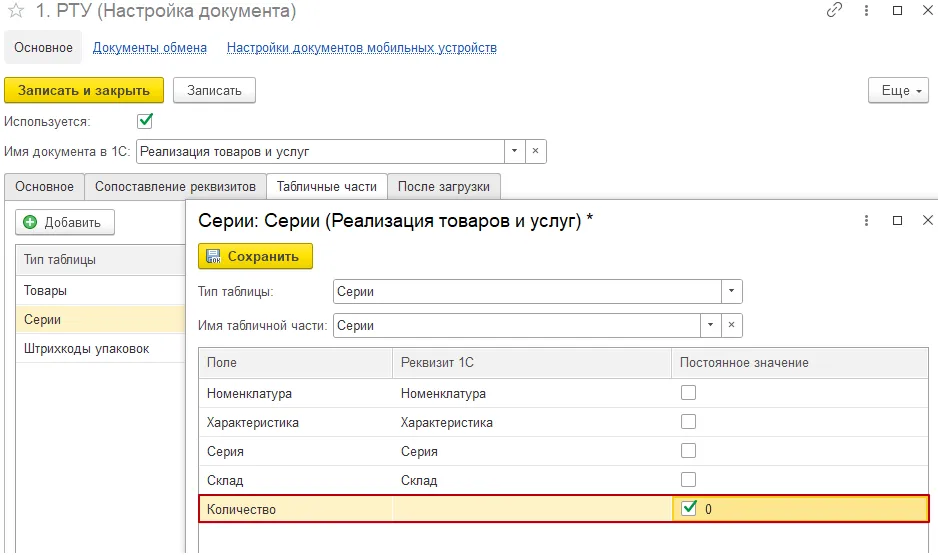Click Номенклатура in Реквизит 1С column
The height and width of the screenshot is (555, 938).
pos(532,394)
